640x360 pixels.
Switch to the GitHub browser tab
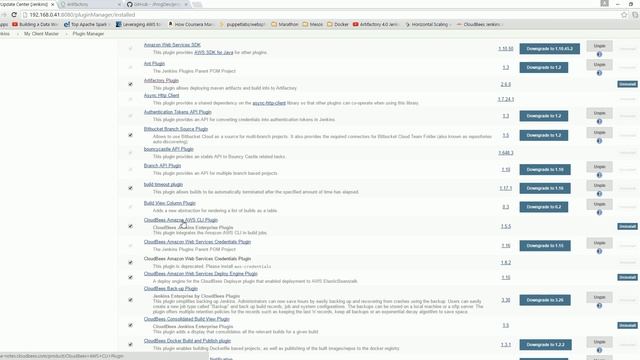tap(157, 4)
